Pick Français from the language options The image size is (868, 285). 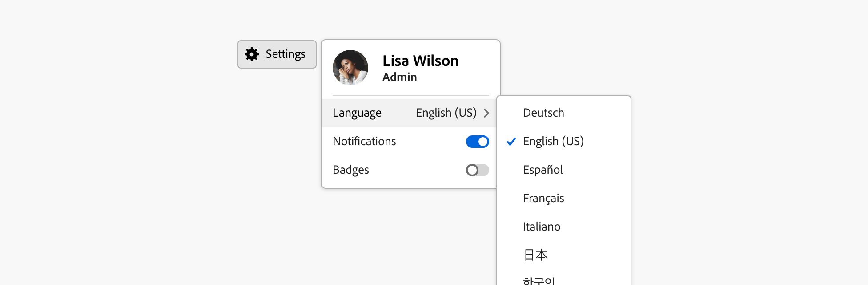coord(543,199)
